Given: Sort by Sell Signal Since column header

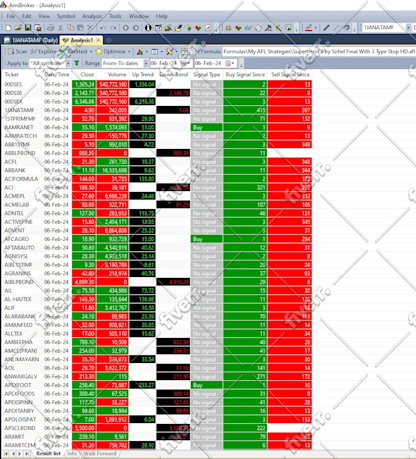Looking at the screenshot, I should (x=290, y=74).
